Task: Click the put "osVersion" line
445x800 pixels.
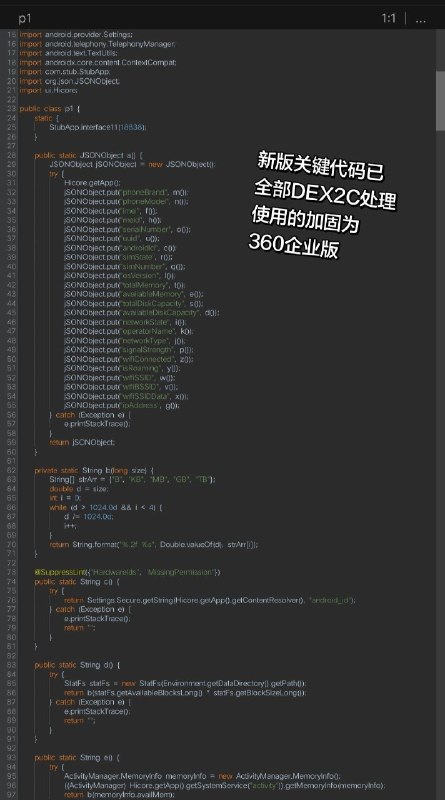Action: pos(119,276)
